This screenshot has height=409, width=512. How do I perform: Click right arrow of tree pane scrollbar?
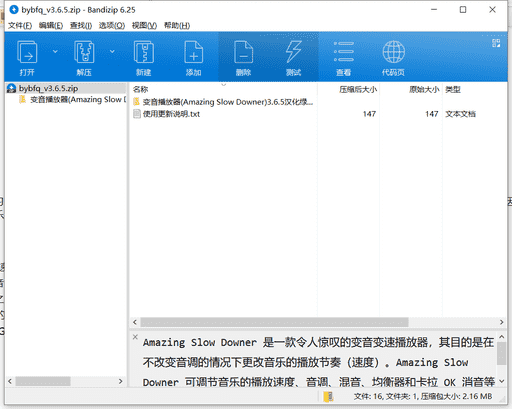(121, 381)
